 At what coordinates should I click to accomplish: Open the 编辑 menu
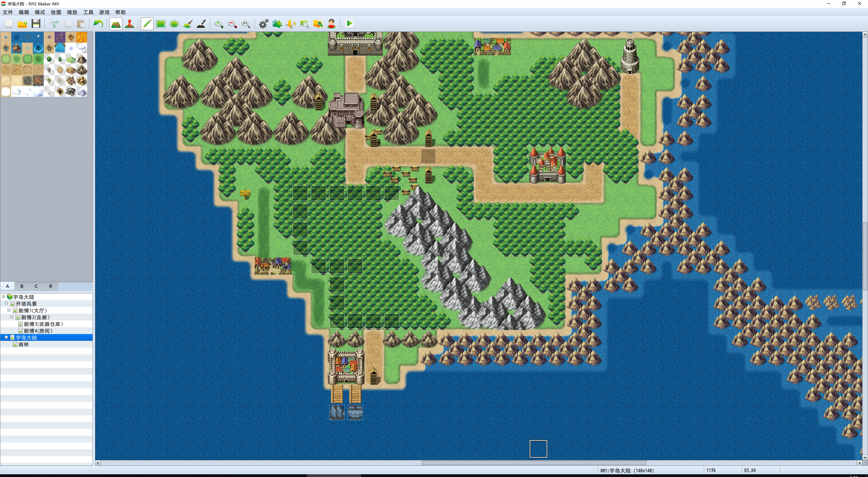coord(24,12)
